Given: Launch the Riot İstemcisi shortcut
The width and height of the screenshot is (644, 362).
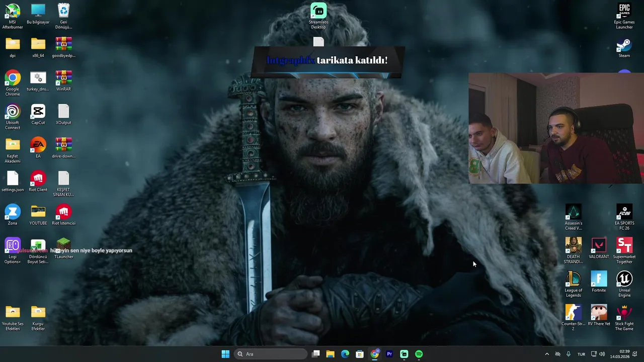Looking at the screenshot, I should [x=63, y=215].
